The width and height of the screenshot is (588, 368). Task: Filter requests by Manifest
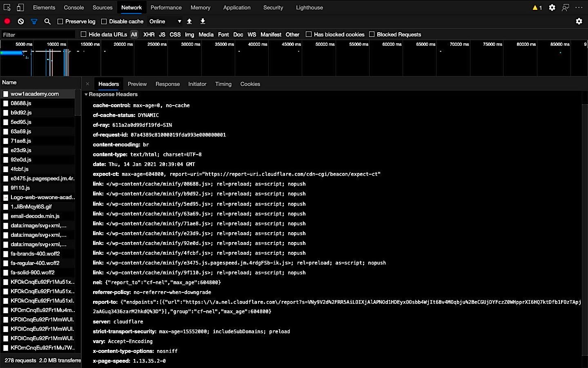click(x=271, y=35)
